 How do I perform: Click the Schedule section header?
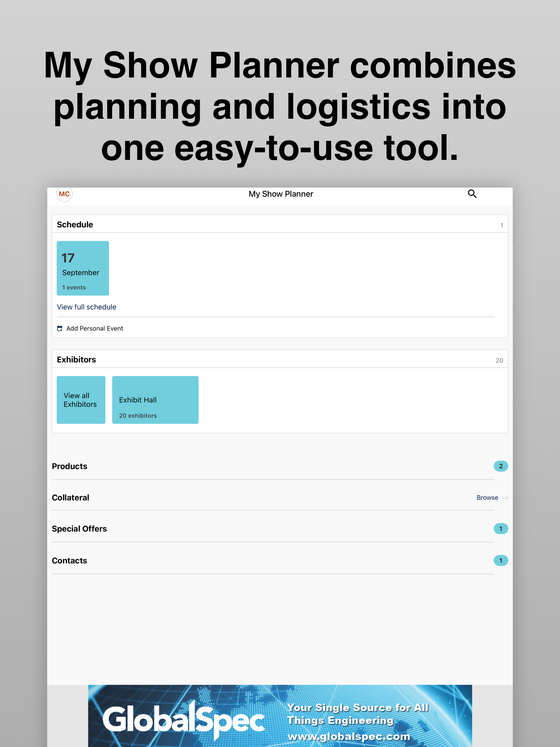pos(280,224)
